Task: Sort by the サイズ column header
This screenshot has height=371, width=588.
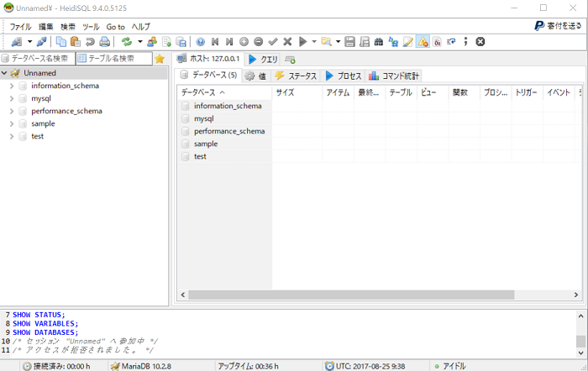Action: tap(297, 92)
